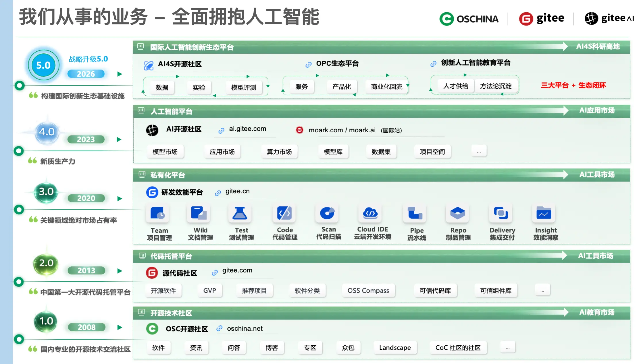Screen dimensions: 639x364
Task: Select the Wiki 文档管理 icon
Action: tap(199, 214)
